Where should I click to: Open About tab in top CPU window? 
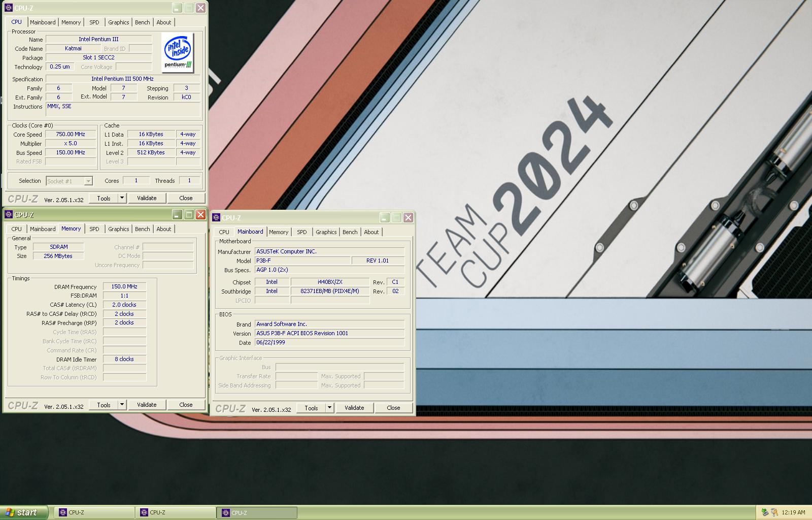coord(163,22)
